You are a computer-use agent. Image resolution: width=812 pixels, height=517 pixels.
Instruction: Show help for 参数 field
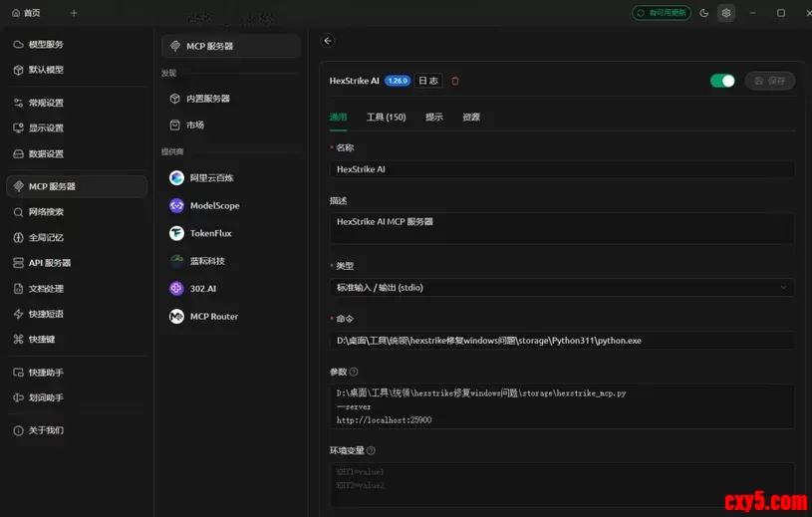[x=354, y=373]
